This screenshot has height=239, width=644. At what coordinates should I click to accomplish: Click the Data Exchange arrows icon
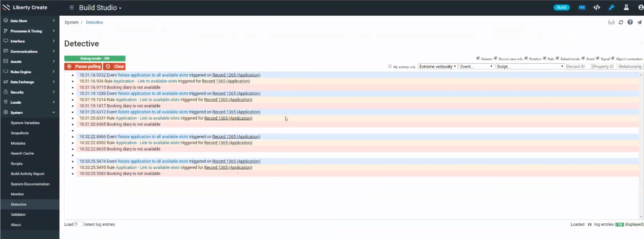click(x=6, y=82)
